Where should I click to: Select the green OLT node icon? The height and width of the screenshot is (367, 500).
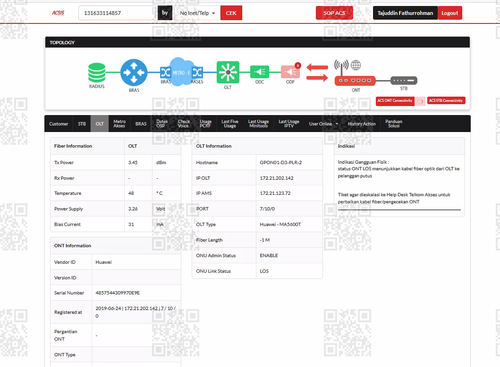[228, 72]
